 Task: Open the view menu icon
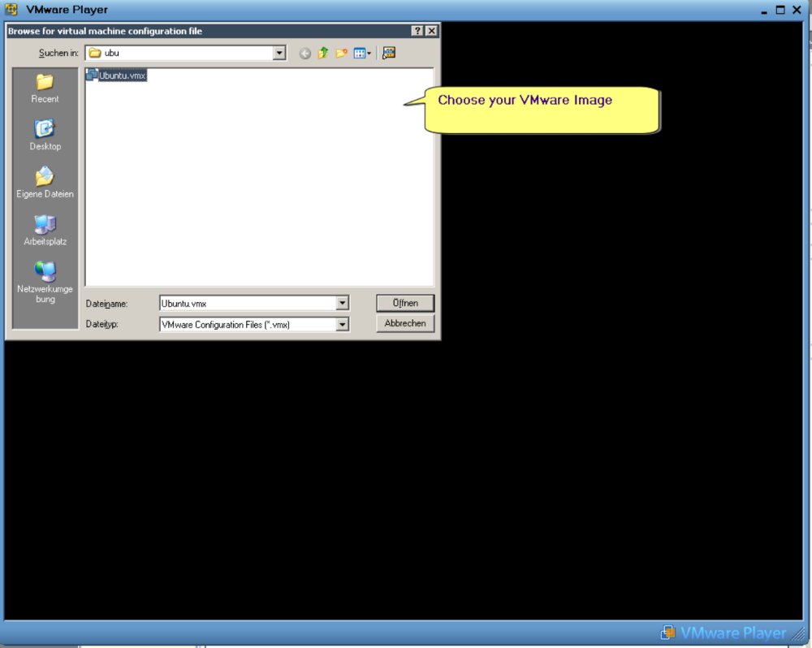click(362, 53)
